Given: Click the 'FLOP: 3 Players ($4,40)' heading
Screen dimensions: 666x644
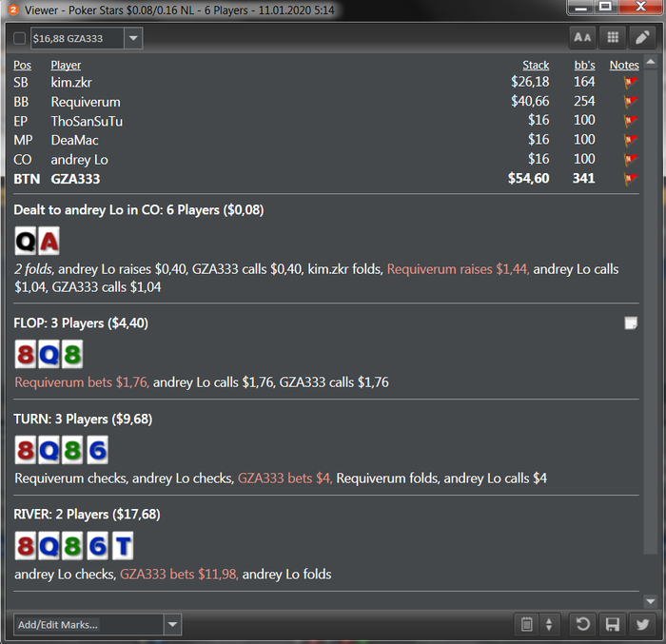Looking at the screenshot, I should (81, 323).
